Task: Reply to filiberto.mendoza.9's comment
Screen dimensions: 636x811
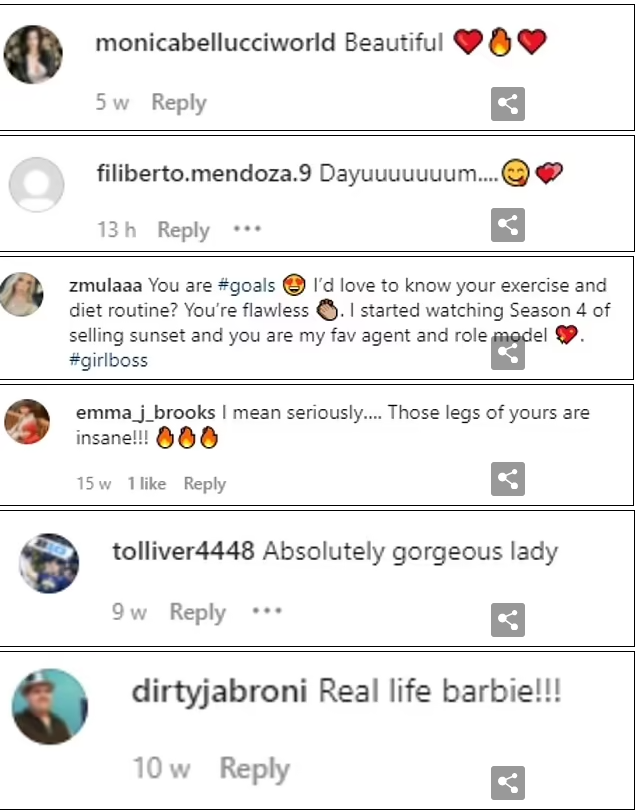Action: click(x=184, y=230)
